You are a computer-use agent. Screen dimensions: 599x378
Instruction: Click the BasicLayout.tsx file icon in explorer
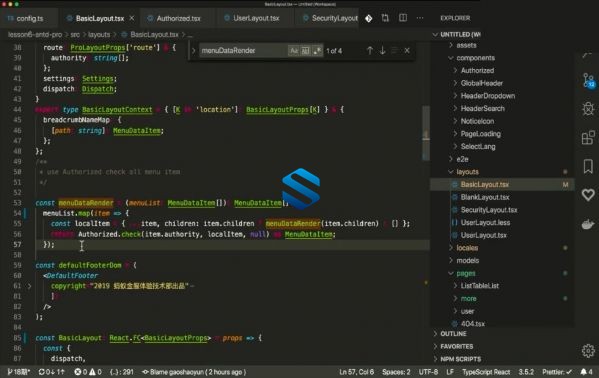[455, 185]
